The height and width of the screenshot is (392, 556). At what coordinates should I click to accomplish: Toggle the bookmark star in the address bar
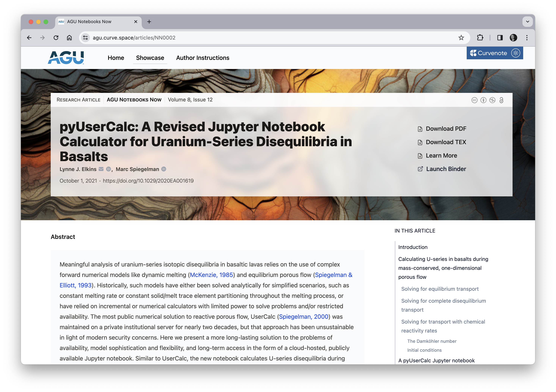[x=461, y=37]
